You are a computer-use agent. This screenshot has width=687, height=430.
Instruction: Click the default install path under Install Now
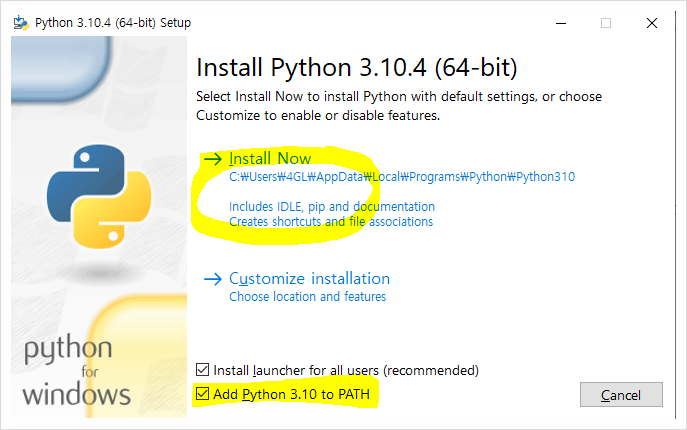[402, 177]
